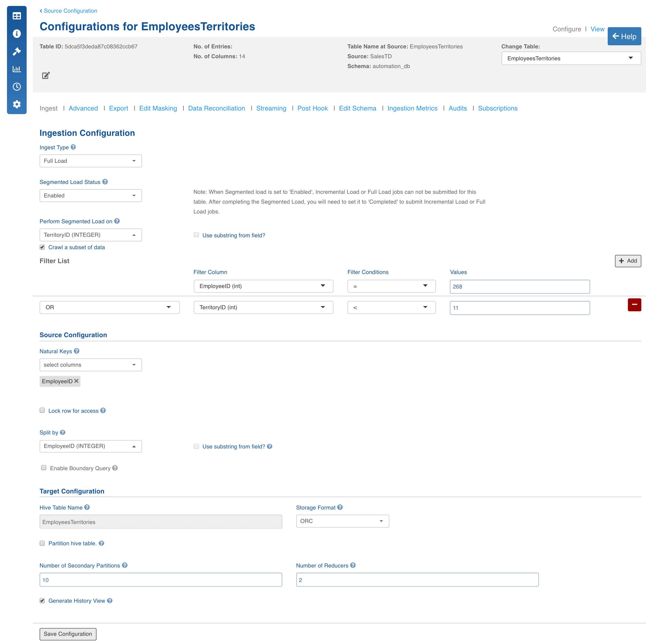Viewport: 646px width, 644px height.
Task: Open the '=' filter condition dropdown
Action: [x=391, y=286]
